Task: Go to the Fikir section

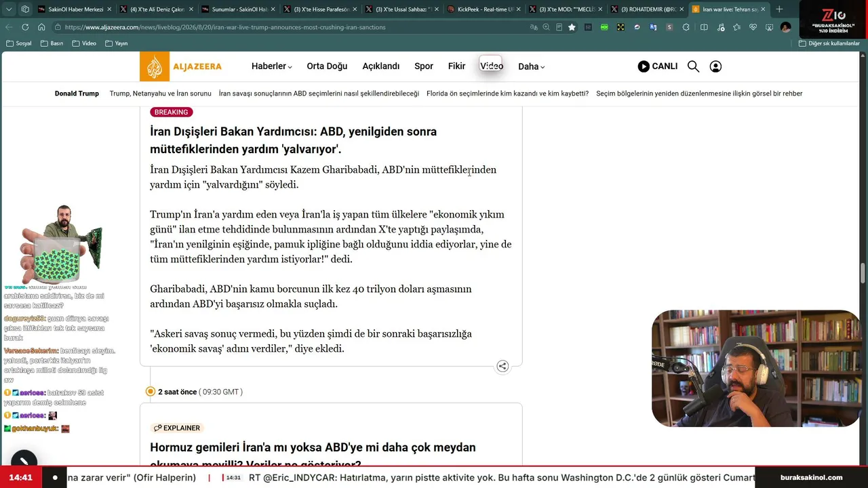Action: point(456,66)
